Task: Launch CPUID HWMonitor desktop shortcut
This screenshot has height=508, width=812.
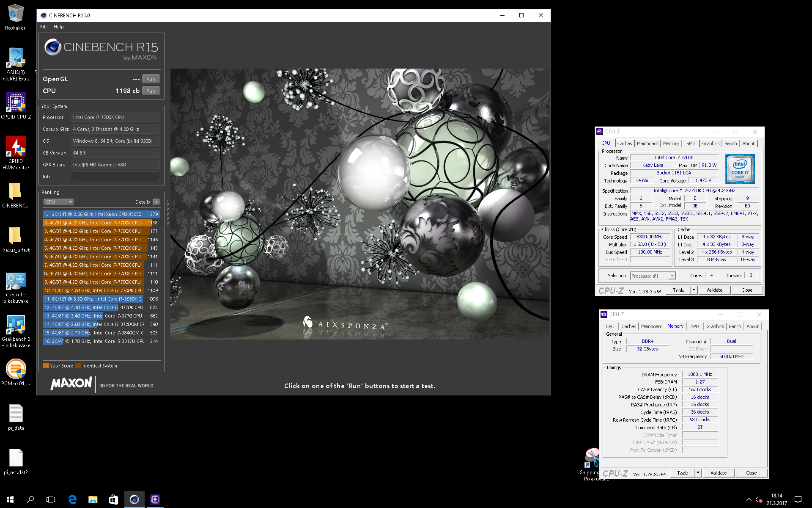Action: point(16,152)
